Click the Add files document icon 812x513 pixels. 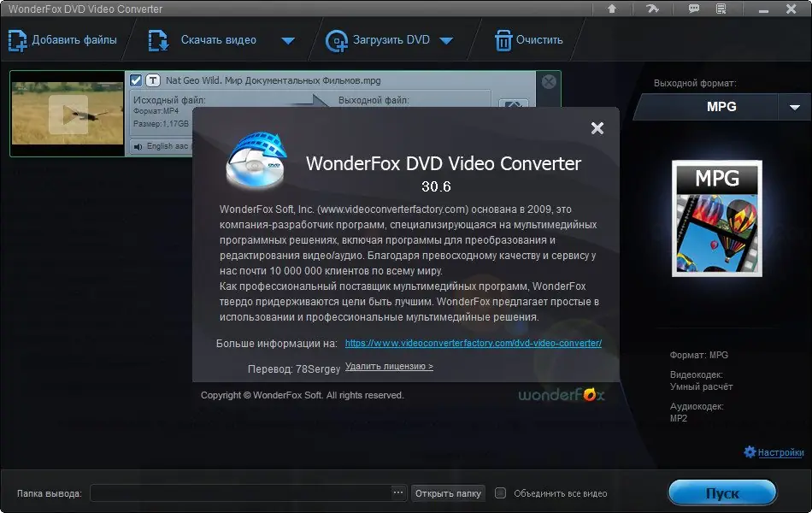[17, 40]
